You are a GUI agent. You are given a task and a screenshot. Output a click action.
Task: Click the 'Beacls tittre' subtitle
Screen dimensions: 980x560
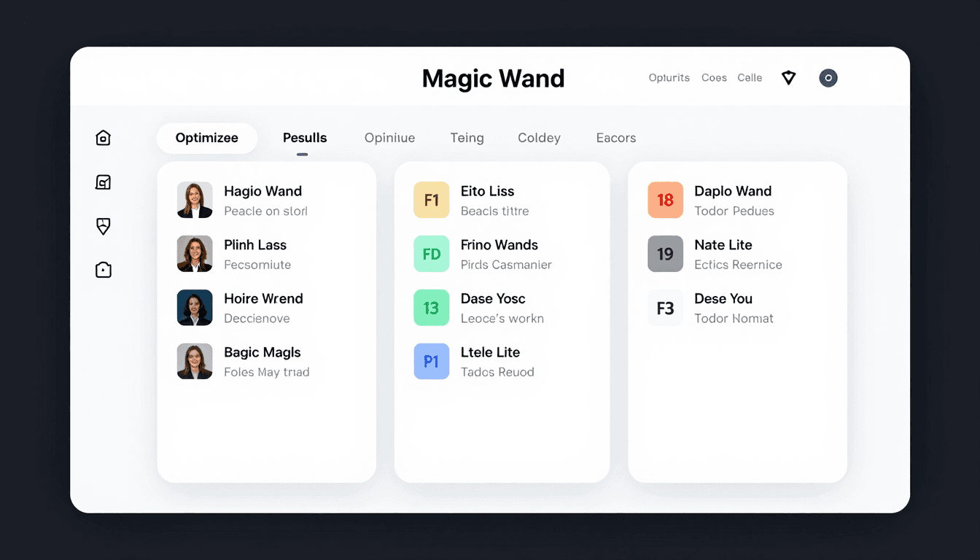click(x=495, y=211)
